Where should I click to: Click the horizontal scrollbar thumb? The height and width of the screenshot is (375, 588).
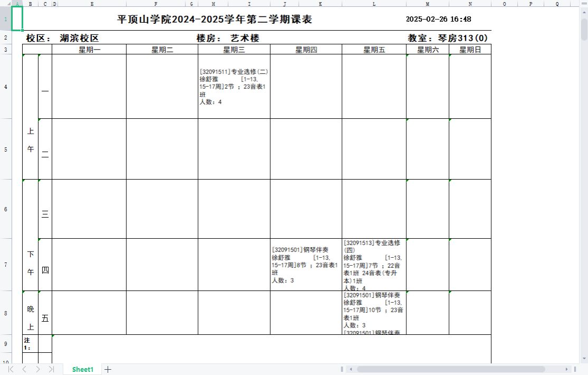pos(451,369)
